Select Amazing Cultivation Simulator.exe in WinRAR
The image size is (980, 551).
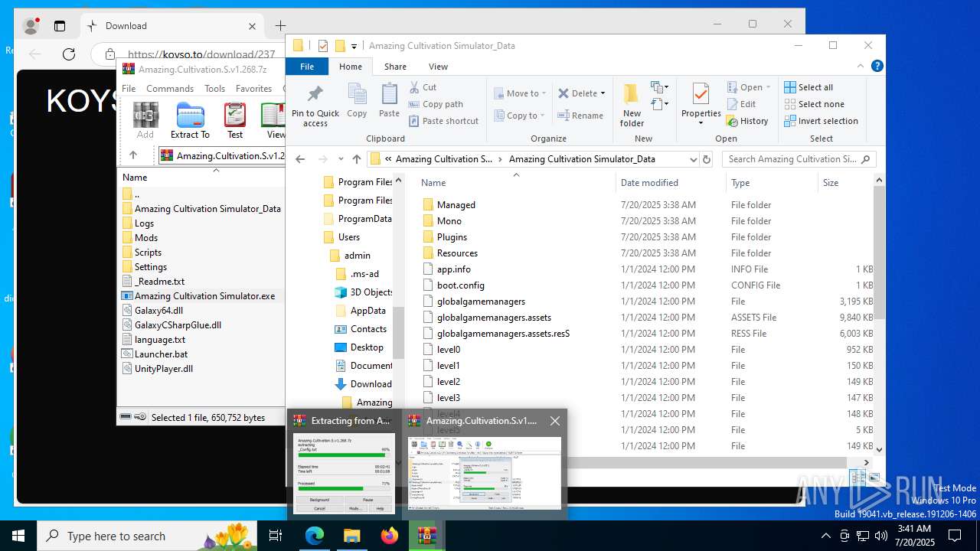point(204,296)
